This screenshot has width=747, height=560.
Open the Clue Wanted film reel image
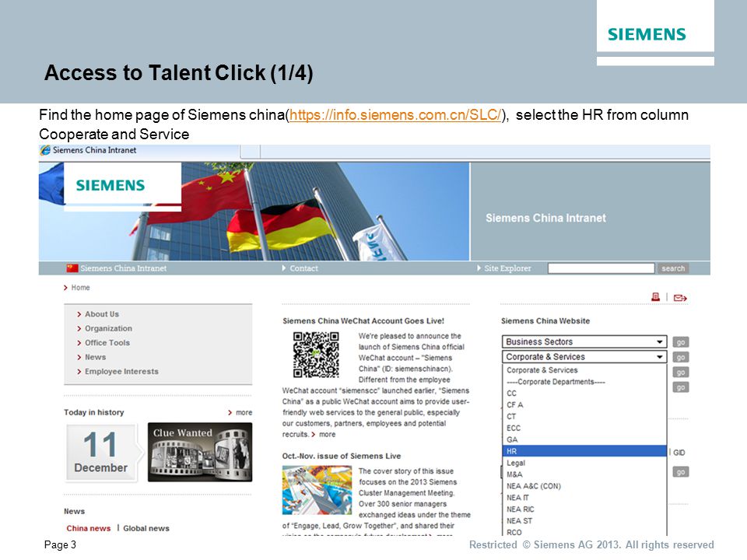point(200,452)
